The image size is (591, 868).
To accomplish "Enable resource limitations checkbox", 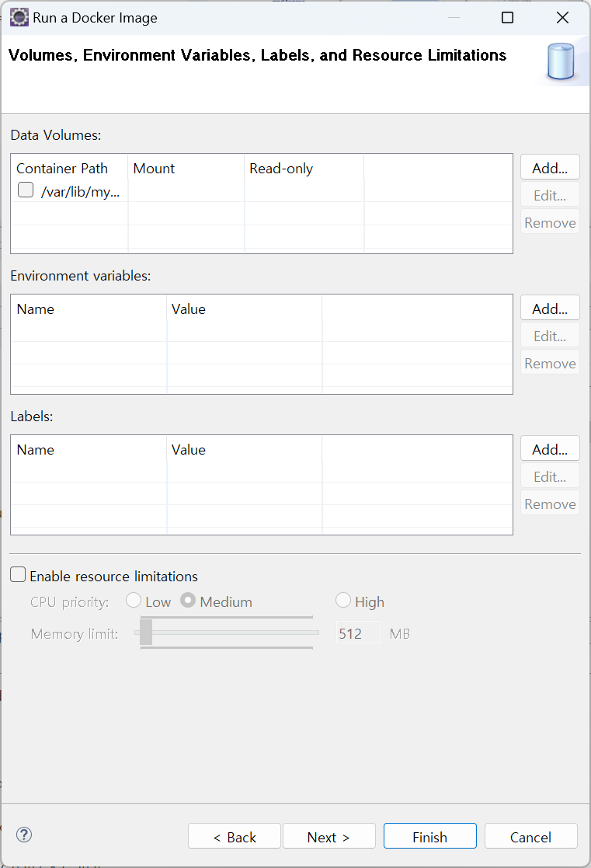I will coord(18,575).
